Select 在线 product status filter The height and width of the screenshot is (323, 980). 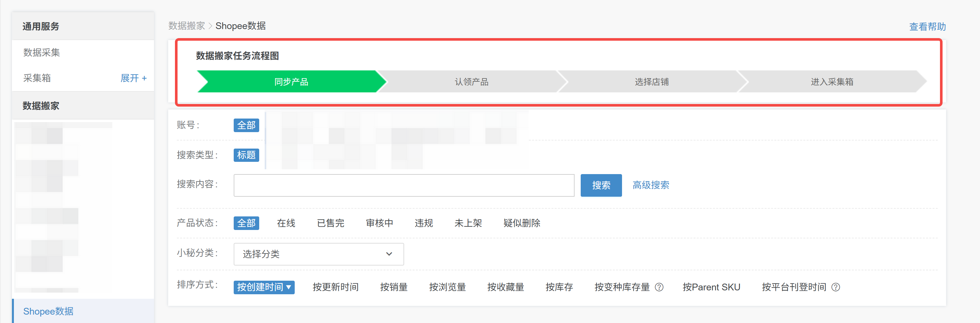[x=286, y=223]
